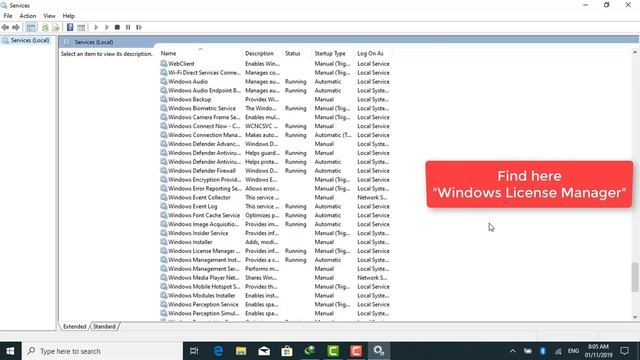The width and height of the screenshot is (640, 360).
Task: Click the gear icon beside Windows Event Log
Action: click(x=164, y=206)
